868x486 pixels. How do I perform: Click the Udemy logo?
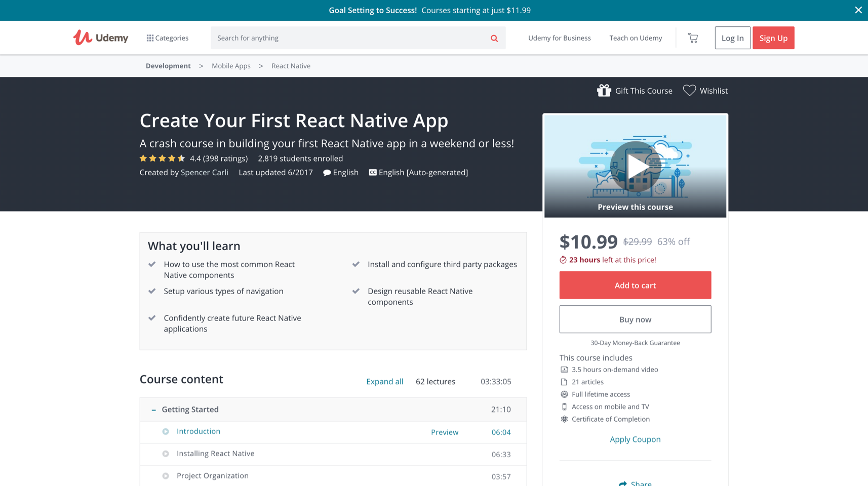point(100,37)
